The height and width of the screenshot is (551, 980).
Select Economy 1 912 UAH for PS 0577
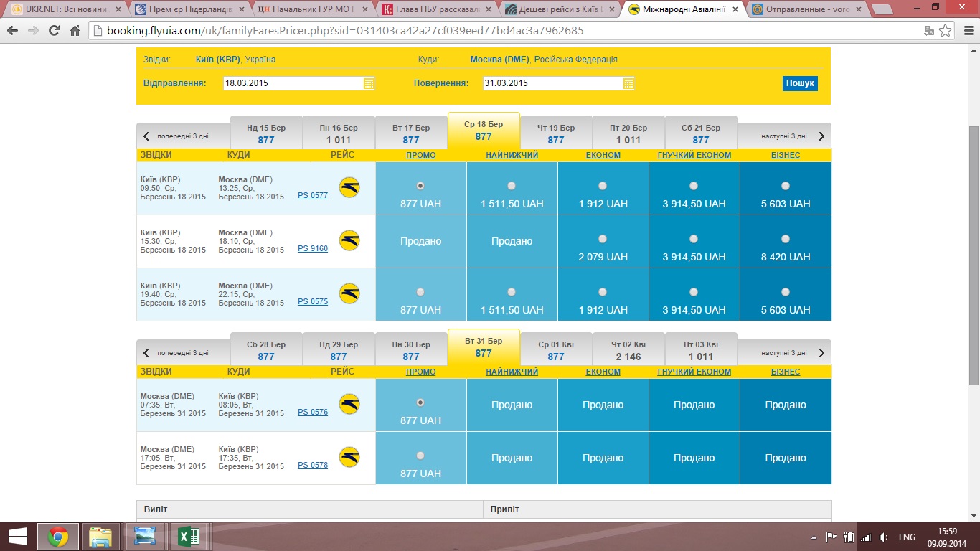point(603,186)
